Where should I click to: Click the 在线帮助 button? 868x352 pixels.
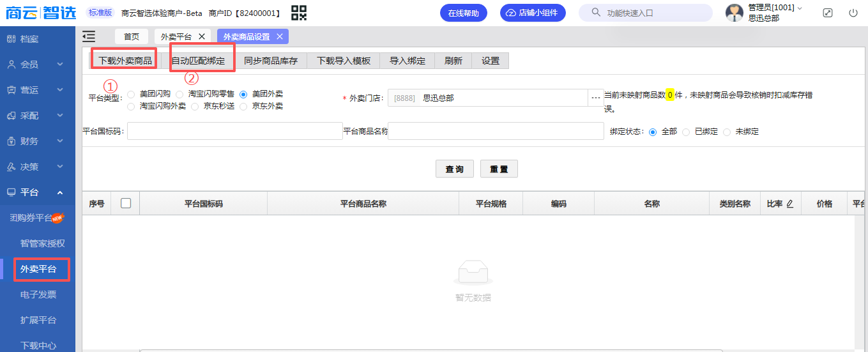(x=463, y=13)
